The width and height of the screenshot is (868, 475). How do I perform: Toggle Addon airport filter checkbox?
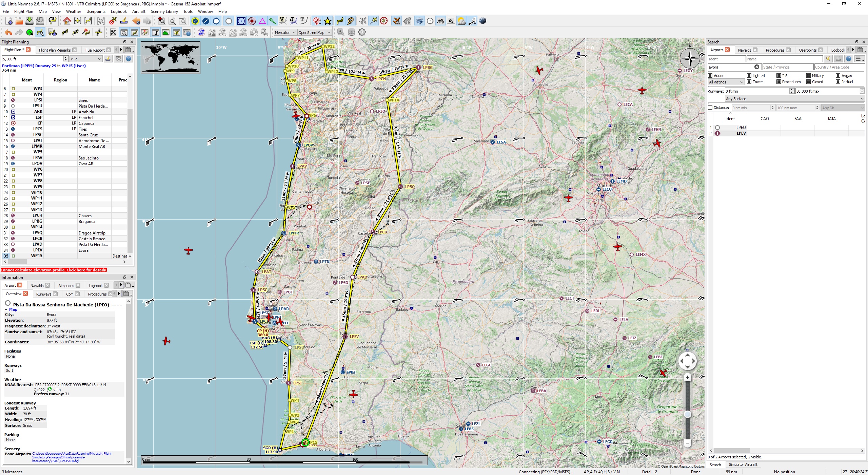(710, 76)
